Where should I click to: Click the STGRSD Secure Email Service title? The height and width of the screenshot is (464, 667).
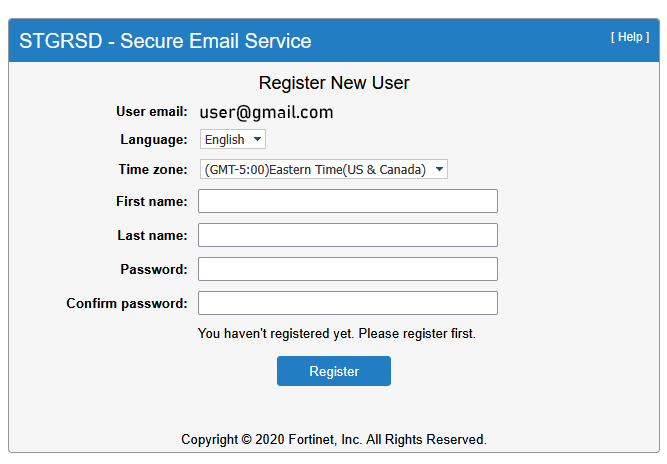[165, 42]
